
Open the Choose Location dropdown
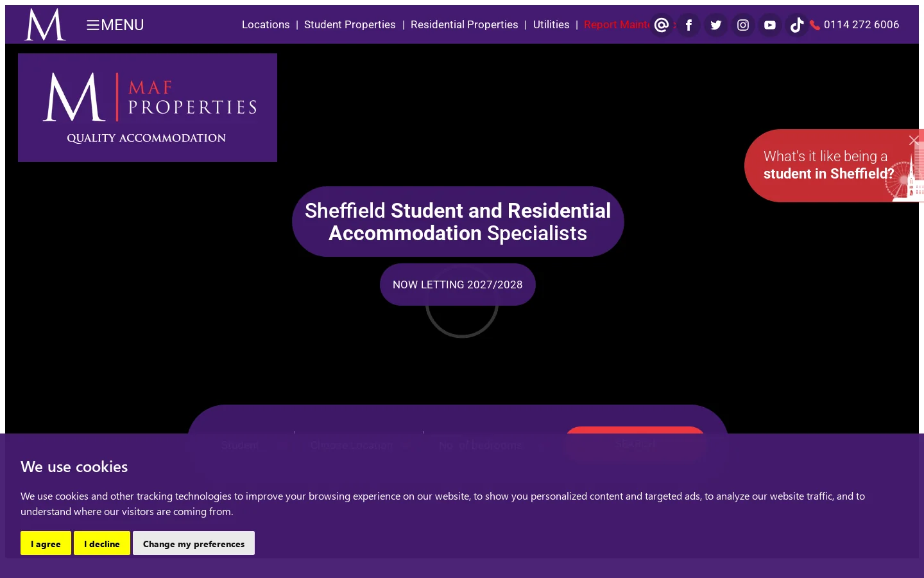point(359,444)
